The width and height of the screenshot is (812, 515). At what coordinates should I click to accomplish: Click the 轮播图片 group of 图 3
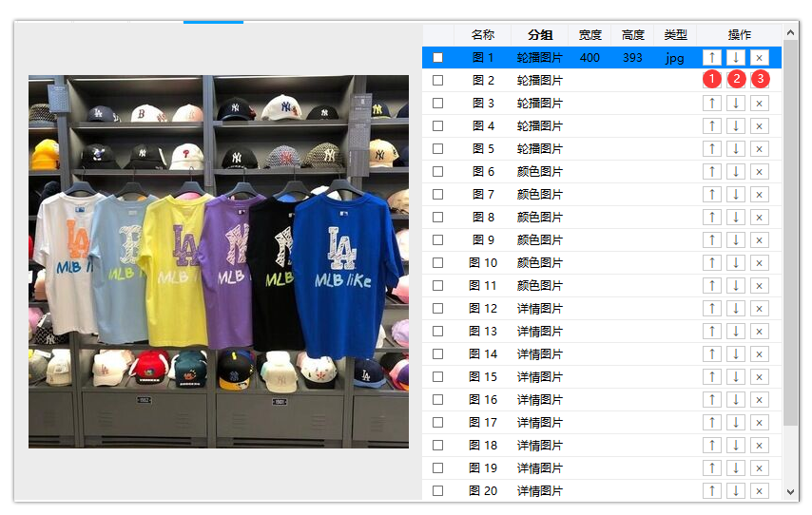(x=540, y=103)
